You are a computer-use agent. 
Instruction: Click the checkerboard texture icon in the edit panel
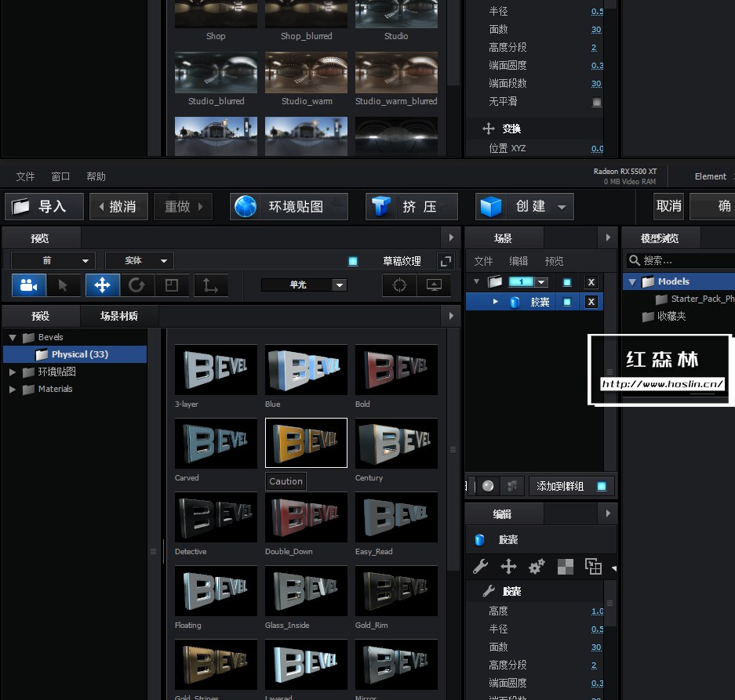(565, 566)
